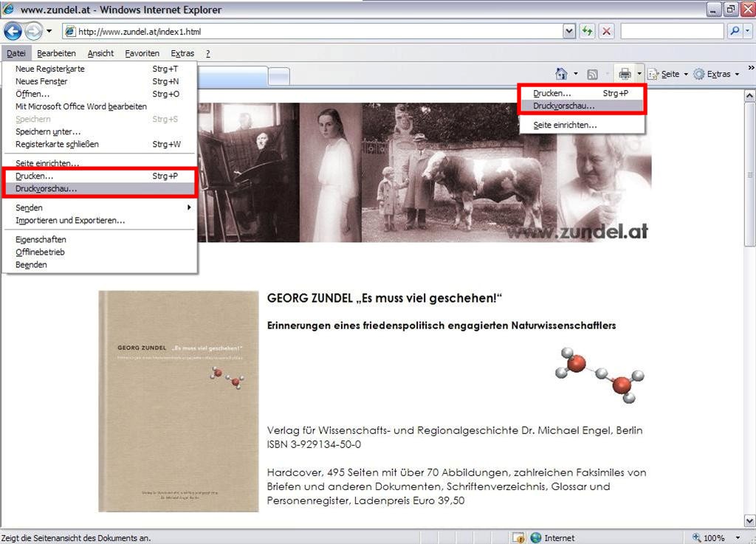
Task: Click the address bar URL field
Action: pyautogui.click(x=313, y=32)
